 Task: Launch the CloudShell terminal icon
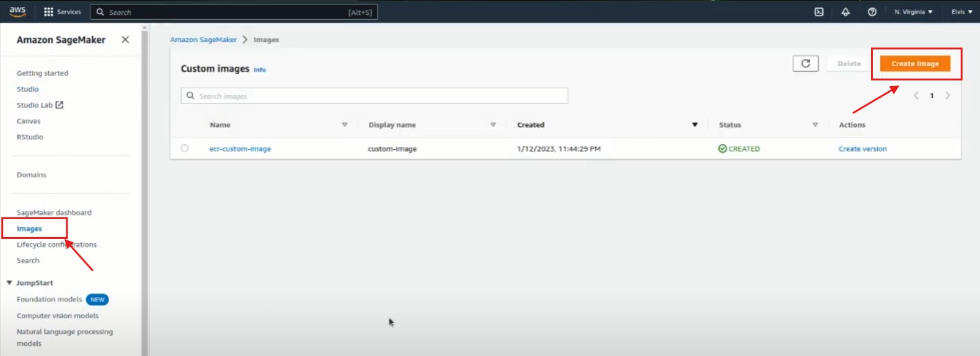pyautogui.click(x=819, y=12)
